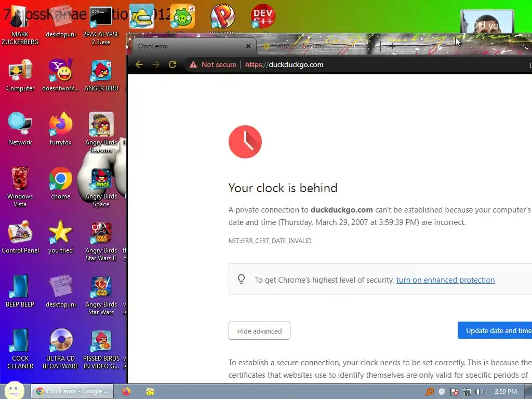Screen dimensions: 532x399
Task: Launch the COCK CLEANER shortcut
Action: pyautogui.click(x=20, y=349)
